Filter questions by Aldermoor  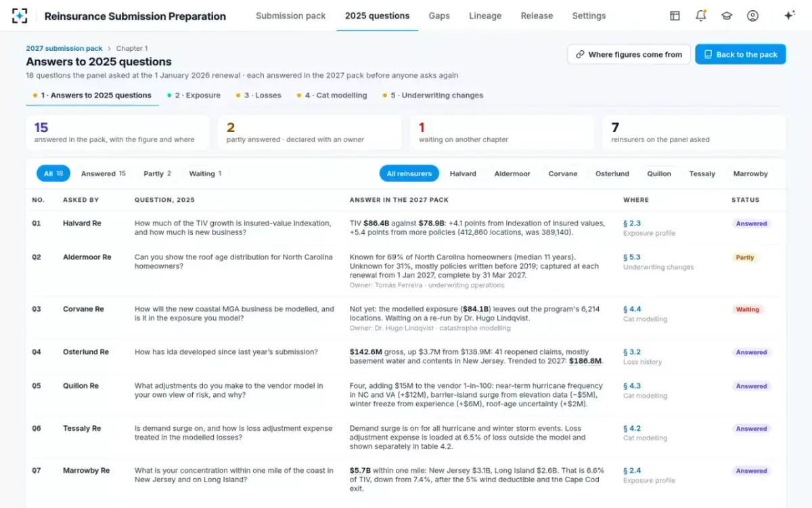coord(512,173)
